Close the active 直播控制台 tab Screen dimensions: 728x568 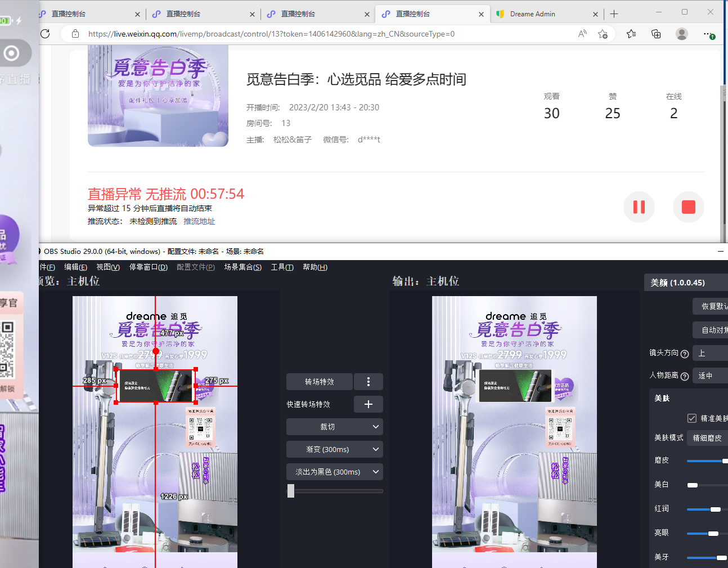coord(481,14)
